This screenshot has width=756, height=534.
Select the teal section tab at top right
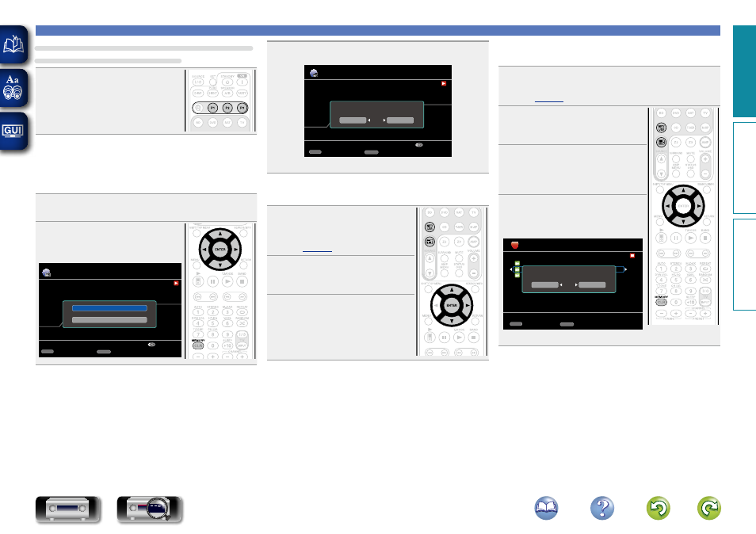click(744, 71)
